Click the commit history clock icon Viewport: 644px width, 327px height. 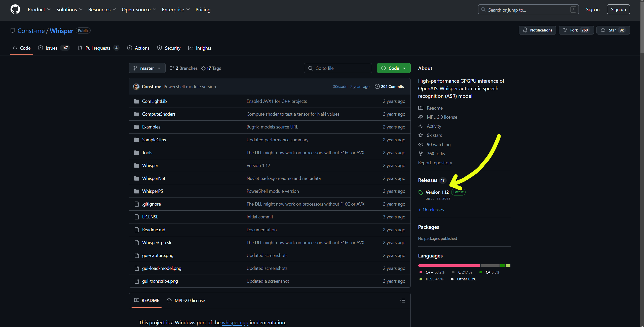(377, 86)
